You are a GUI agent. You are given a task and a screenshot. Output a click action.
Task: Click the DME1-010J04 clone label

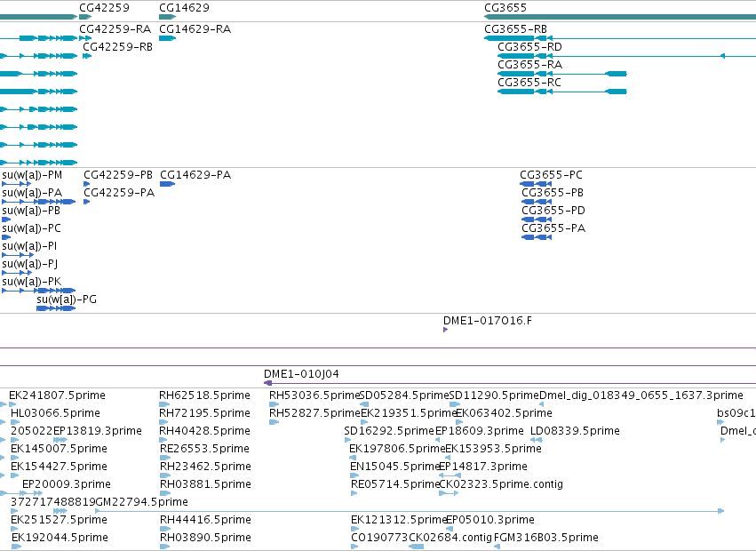301,374
